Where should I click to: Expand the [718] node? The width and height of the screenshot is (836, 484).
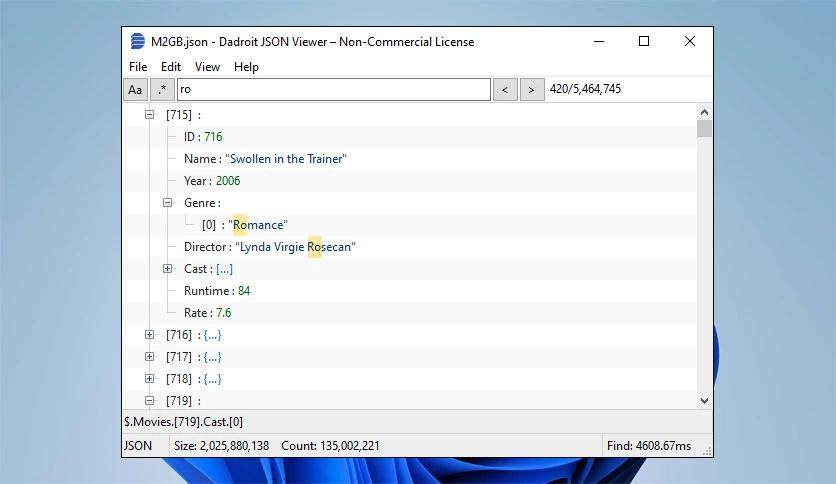(150, 378)
